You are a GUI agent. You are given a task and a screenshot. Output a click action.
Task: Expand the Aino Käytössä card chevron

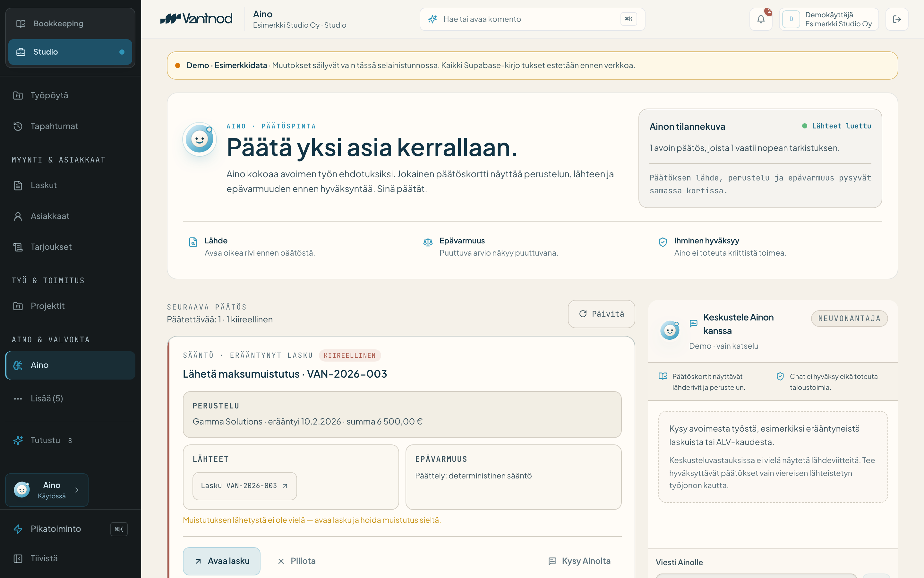77,490
